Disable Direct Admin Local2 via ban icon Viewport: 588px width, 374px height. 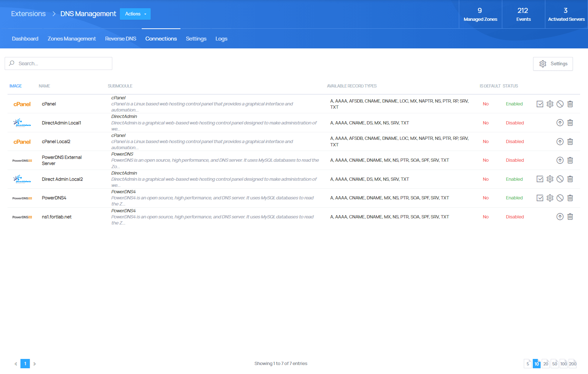tap(560, 179)
